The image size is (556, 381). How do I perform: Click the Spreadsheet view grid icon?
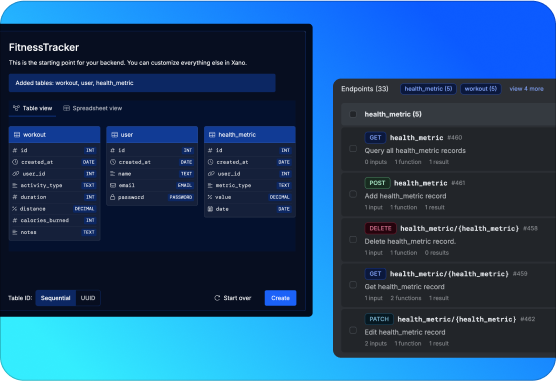66,108
